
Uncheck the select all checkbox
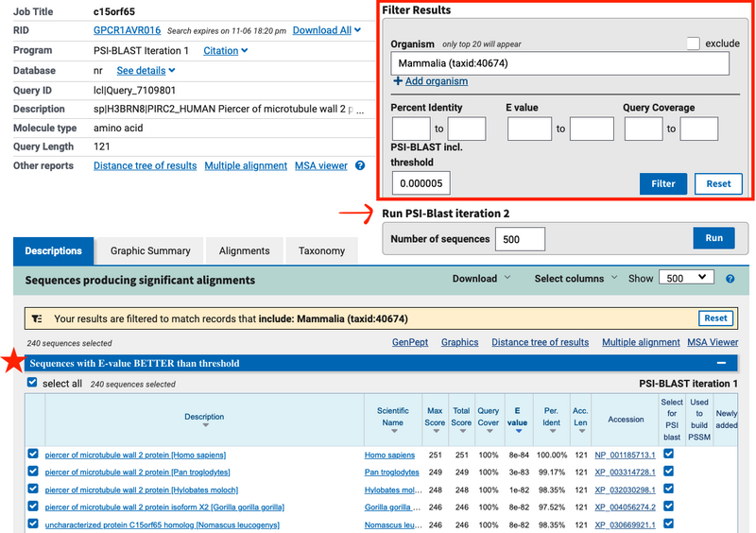pyautogui.click(x=33, y=383)
